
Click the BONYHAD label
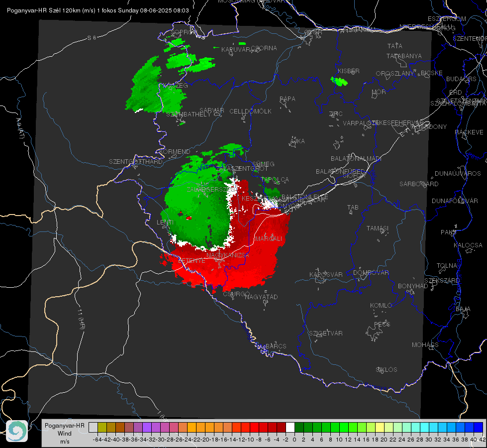413,286
